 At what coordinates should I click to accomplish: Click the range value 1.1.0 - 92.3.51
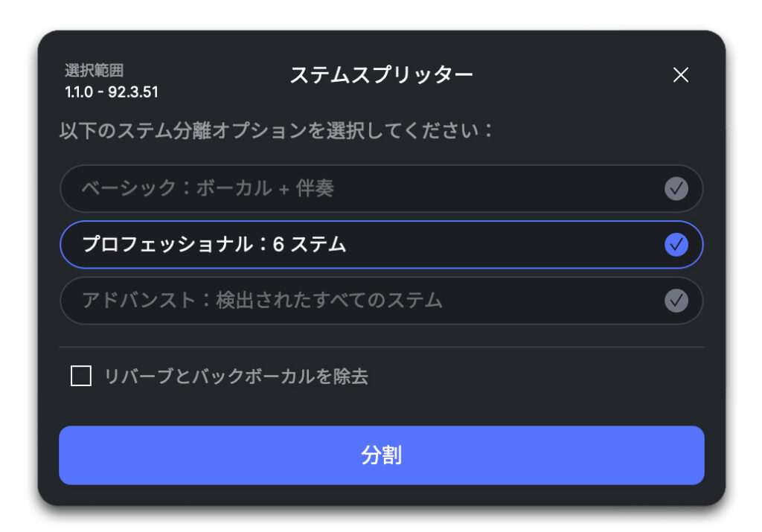tap(112, 93)
